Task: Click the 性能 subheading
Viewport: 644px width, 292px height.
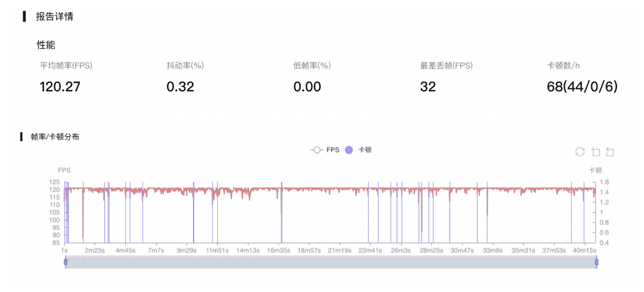Action: [46, 45]
